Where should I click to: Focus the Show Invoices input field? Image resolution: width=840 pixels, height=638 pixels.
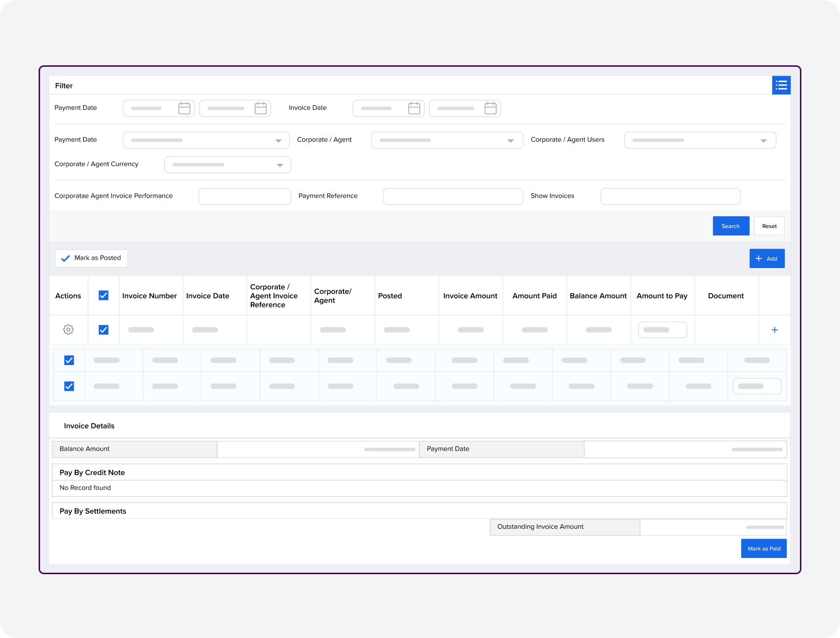(x=670, y=196)
